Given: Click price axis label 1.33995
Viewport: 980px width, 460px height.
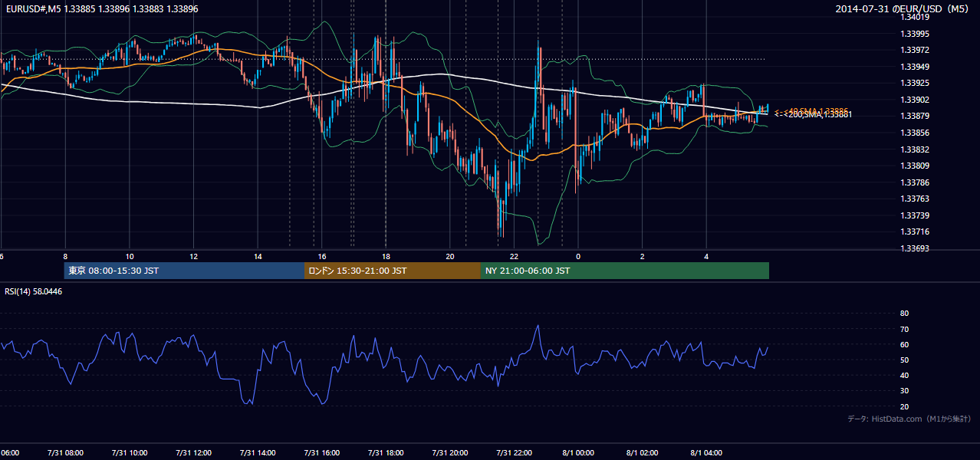Looking at the screenshot, I should (915, 34).
